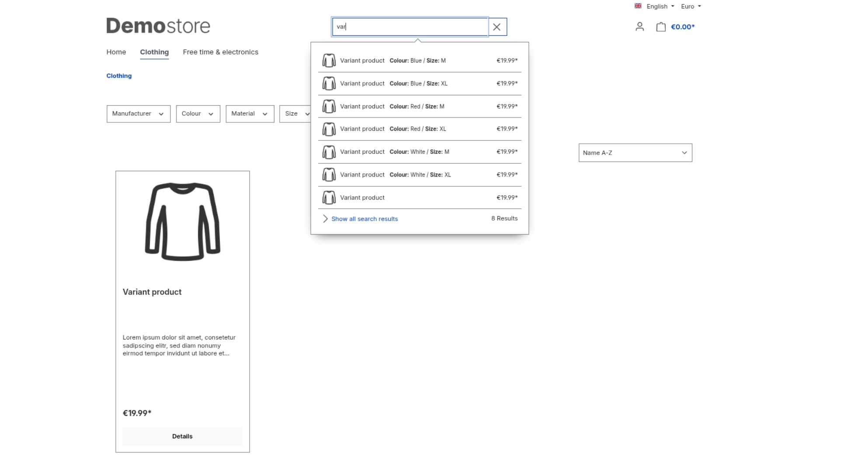Click the €19.99* price in Blue / M row
This screenshot has height=475, width=868.
[507, 60]
